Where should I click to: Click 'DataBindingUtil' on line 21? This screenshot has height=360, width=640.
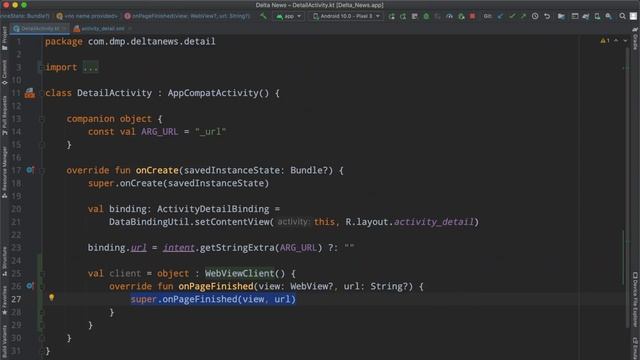[x=149, y=222]
